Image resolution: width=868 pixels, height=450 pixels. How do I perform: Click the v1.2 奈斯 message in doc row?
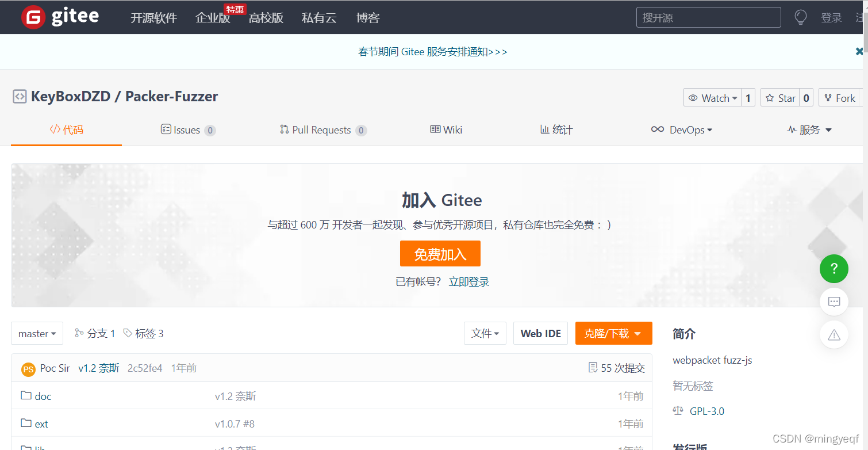click(236, 396)
